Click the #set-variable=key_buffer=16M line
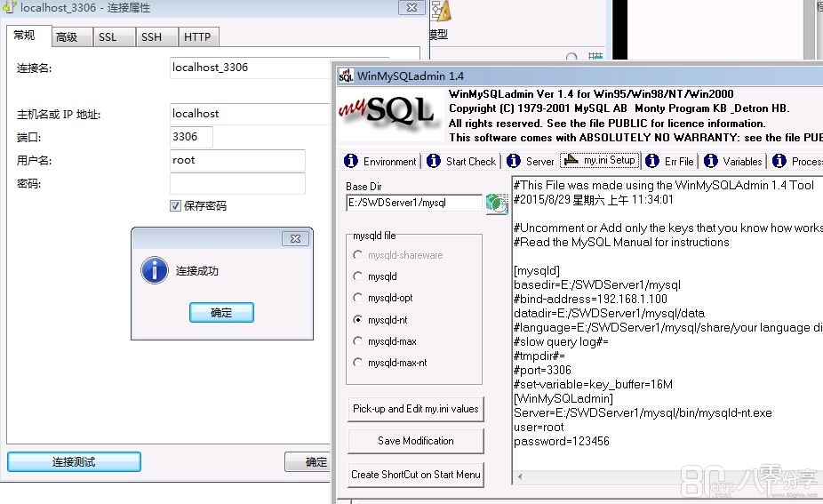 click(594, 384)
